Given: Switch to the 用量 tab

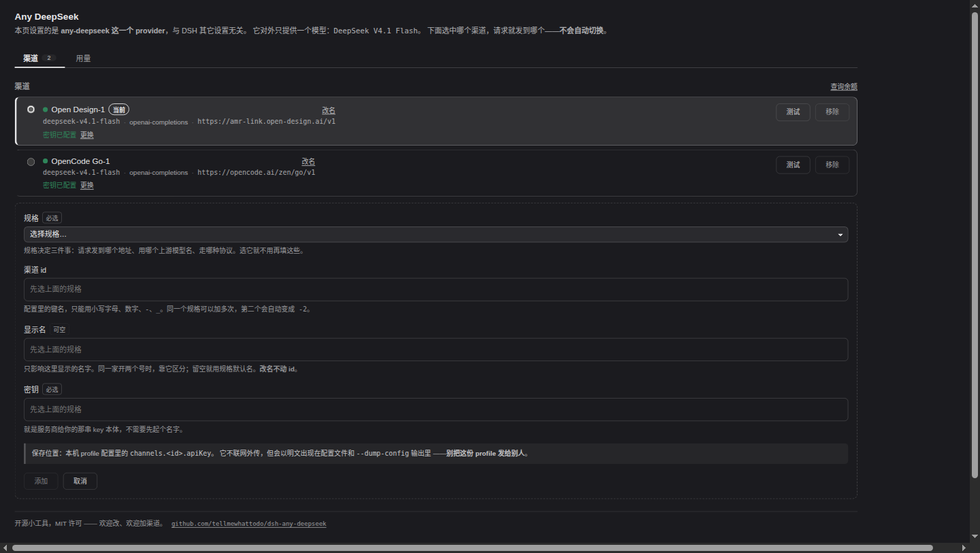Looking at the screenshot, I should click(x=83, y=58).
